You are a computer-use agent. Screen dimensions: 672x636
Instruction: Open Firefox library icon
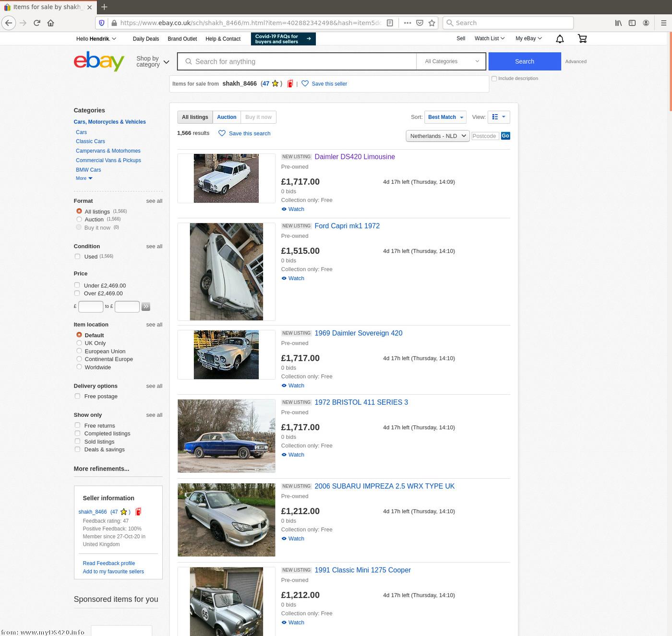pos(618,23)
